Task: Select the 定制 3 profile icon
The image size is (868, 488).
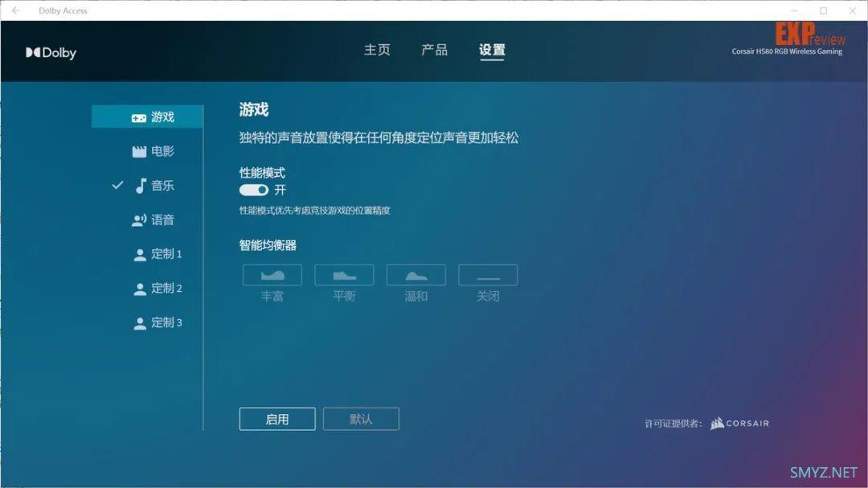Action: coord(140,323)
